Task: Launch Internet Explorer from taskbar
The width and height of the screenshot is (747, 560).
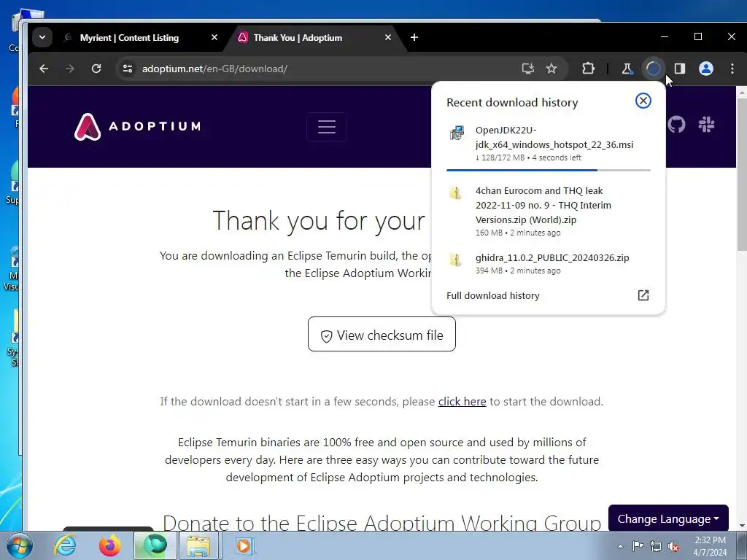Action: (x=65, y=545)
